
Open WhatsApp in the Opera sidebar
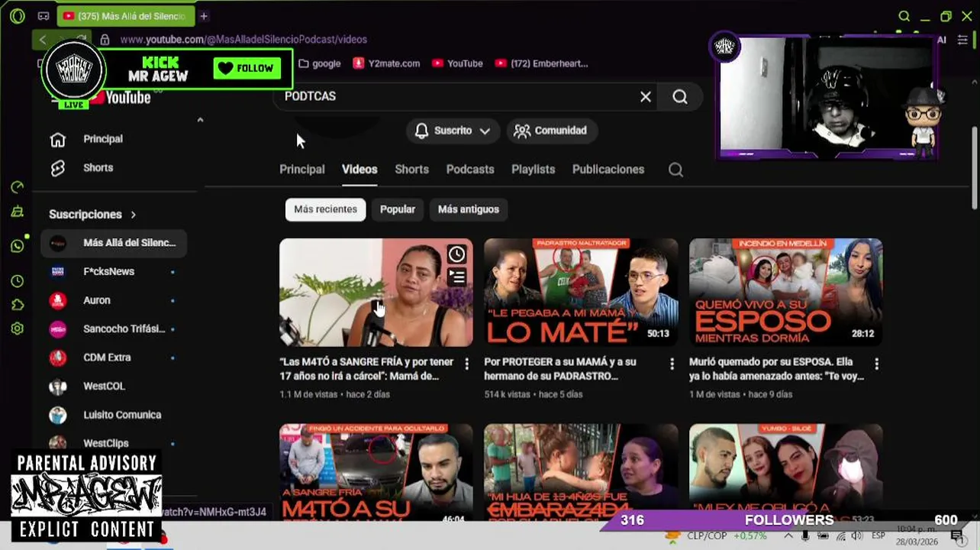click(x=18, y=246)
